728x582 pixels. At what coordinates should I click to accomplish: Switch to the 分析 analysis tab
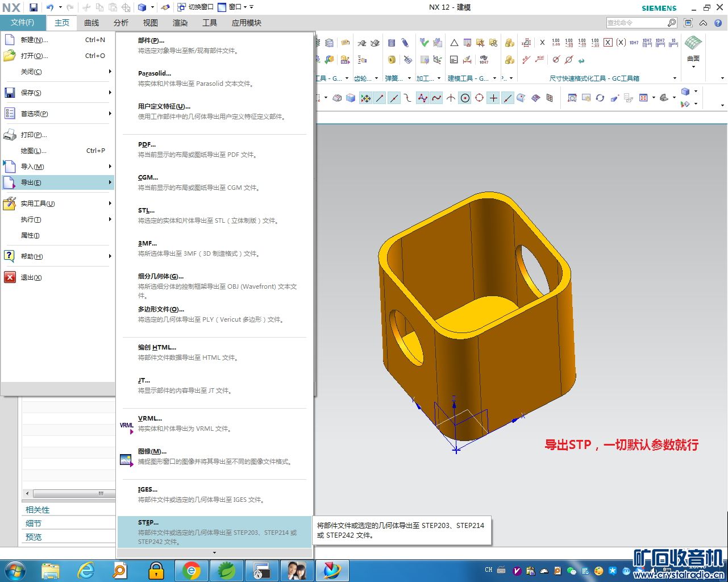[x=121, y=23]
